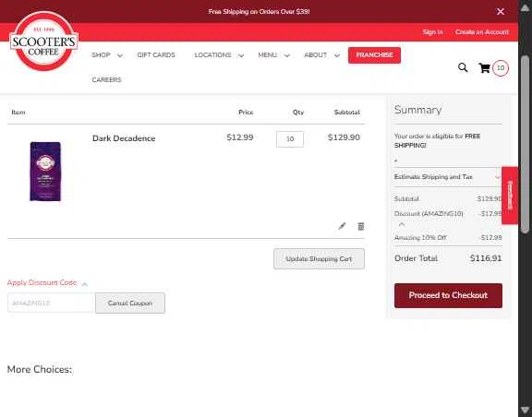Open the ABOUT dropdown menu
The image size is (532, 417).
click(321, 55)
